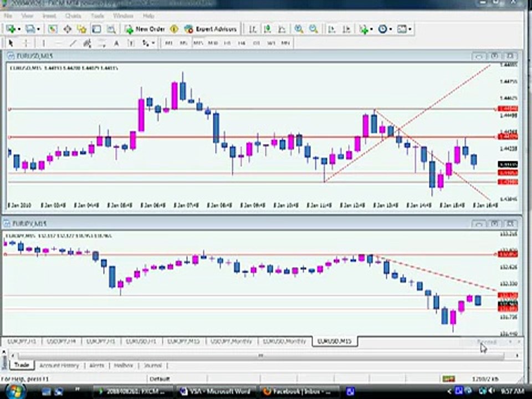Open the Profiles toolbar icon
Viewport: 532px width, 399px height.
(x=30, y=29)
